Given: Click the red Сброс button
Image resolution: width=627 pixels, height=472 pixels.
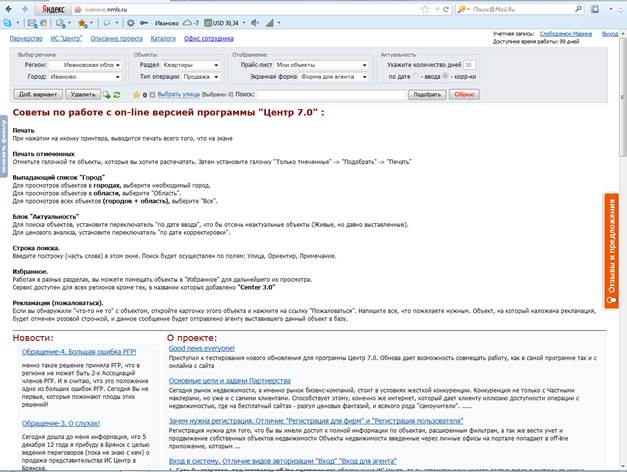Looking at the screenshot, I should point(464,94).
